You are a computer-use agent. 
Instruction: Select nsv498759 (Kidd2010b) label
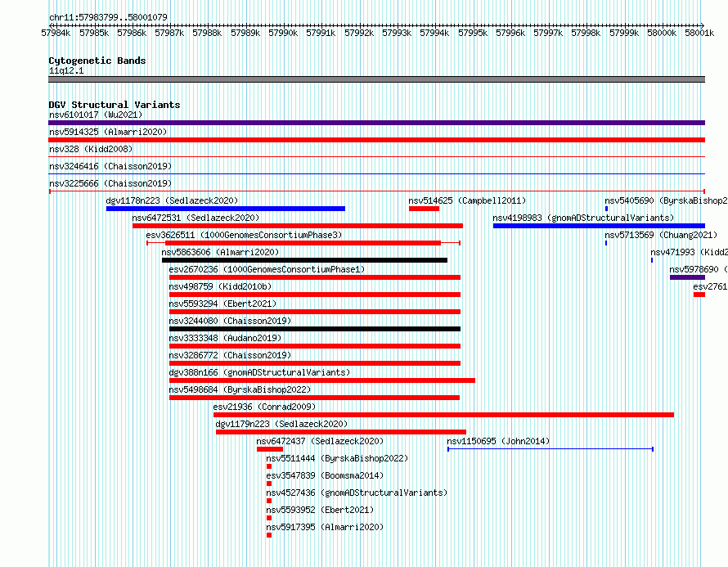tap(220, 286)
